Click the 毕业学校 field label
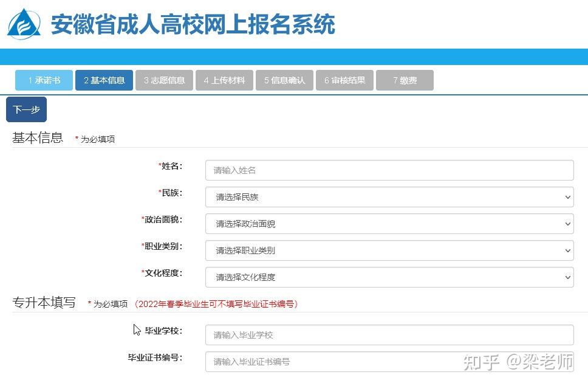Image resolution: width=588 pixels, height=386 pixels. click(164, 331)
